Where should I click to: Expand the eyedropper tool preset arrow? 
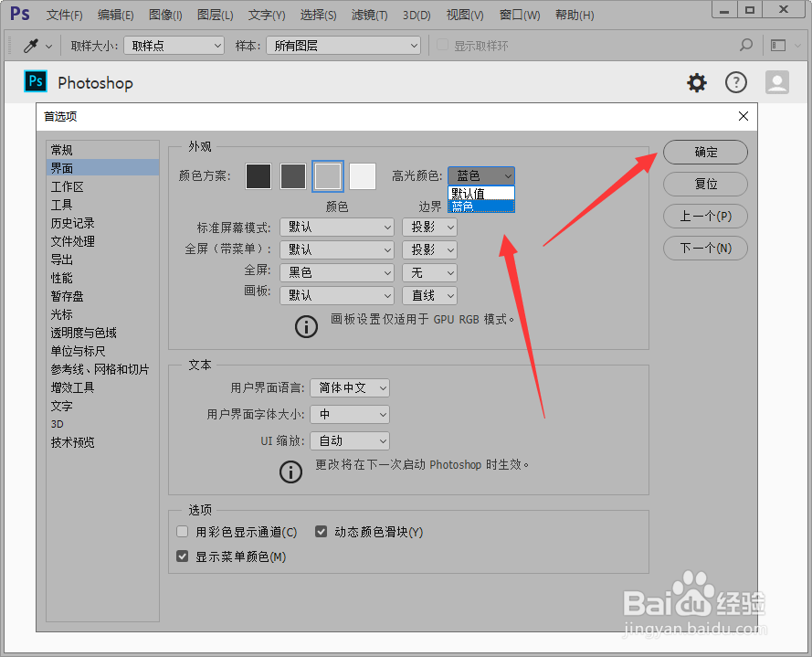point(48,46)
